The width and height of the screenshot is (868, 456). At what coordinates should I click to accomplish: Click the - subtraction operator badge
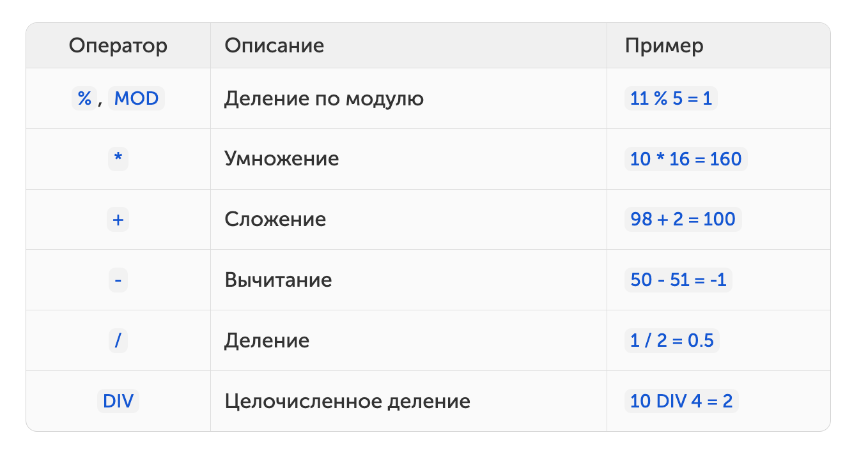[118, 280]
